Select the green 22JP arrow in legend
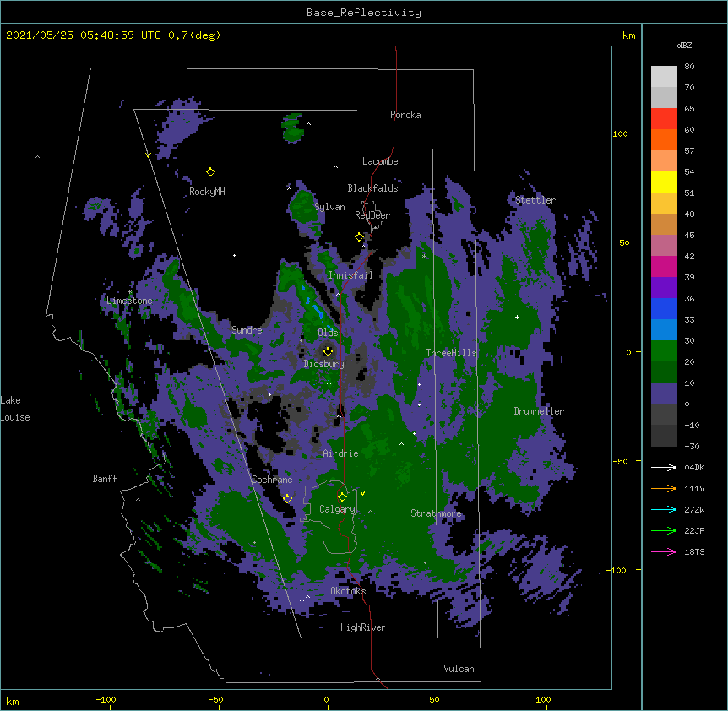This screenshot has width=728, height=711. 664,530
